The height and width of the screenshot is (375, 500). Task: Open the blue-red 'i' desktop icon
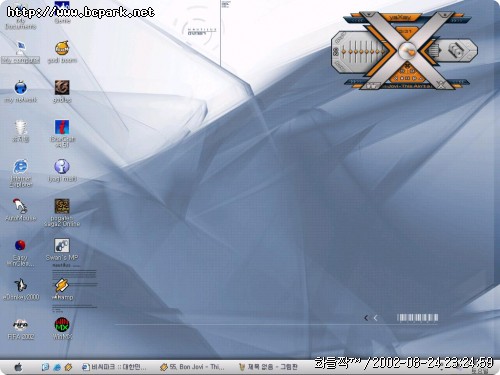(62, 133)
